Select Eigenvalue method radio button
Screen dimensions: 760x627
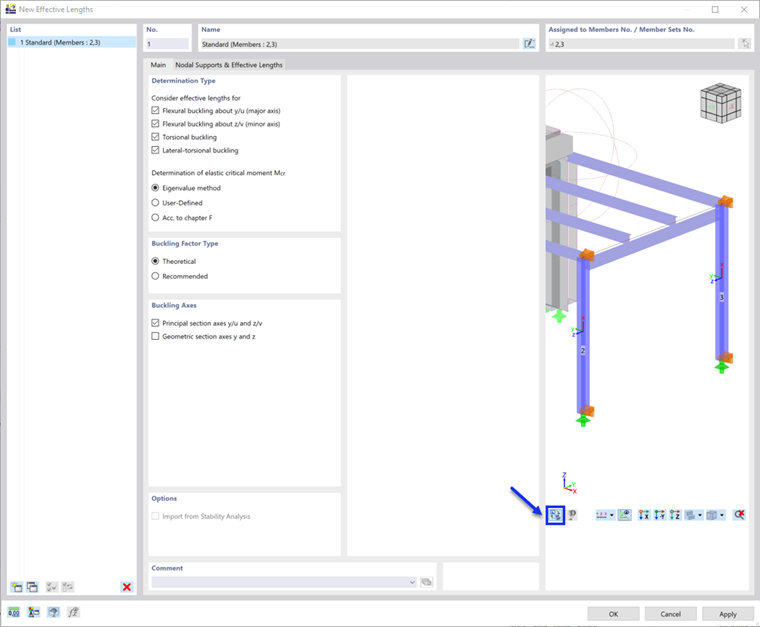pos(155,188)
